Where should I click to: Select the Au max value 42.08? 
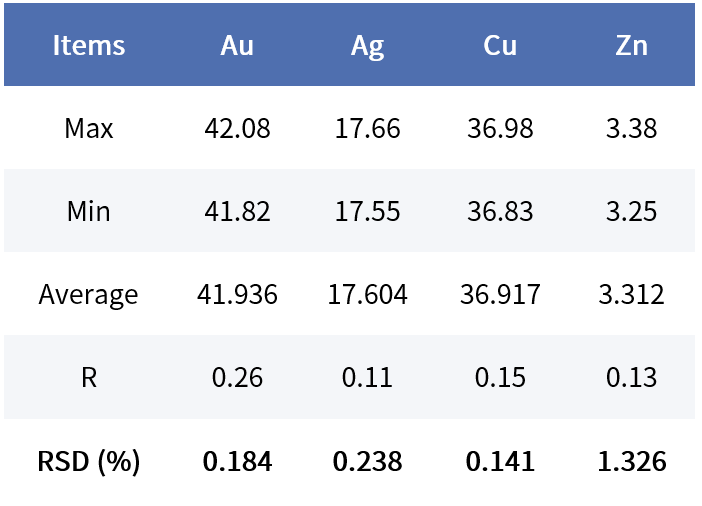coord(237,129)
